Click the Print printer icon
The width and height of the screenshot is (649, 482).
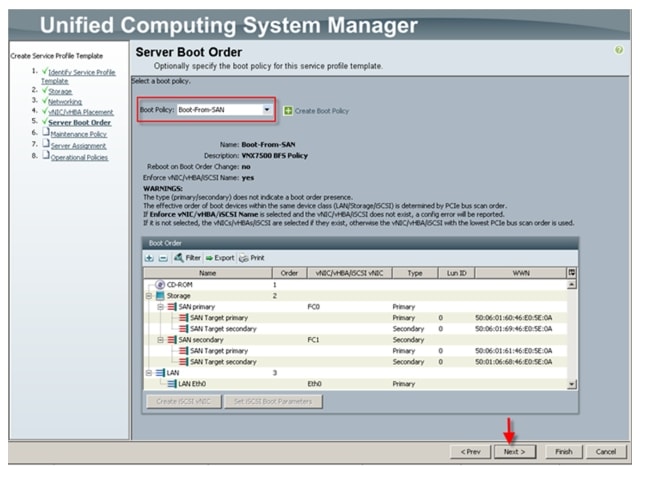pyautogui.click(x=244, y=258)
